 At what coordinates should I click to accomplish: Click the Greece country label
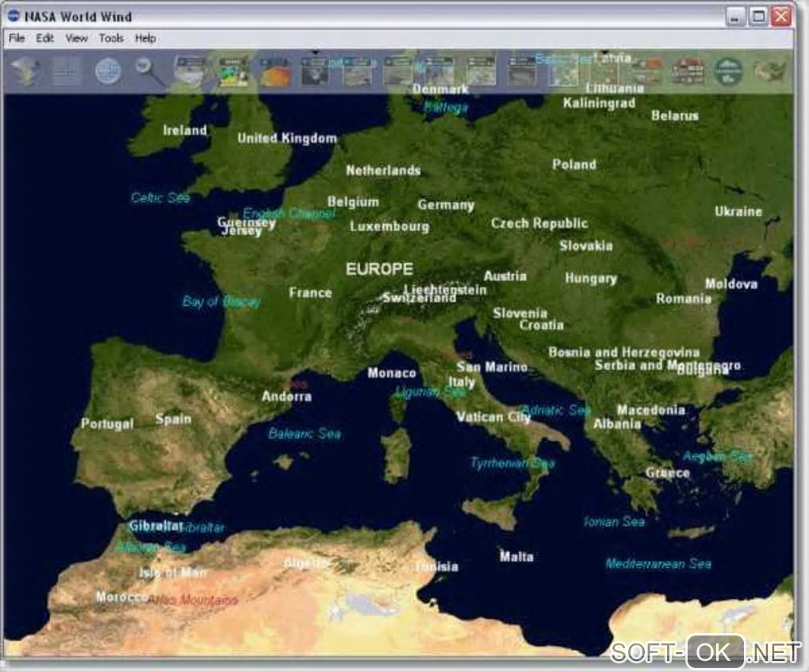tap(668, 473)
